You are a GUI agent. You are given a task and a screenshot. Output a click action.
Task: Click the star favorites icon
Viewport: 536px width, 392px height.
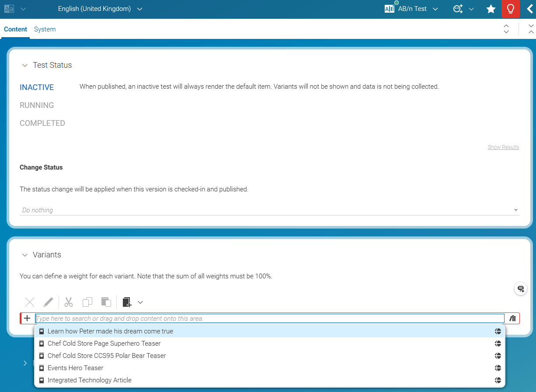click(491, 9)
